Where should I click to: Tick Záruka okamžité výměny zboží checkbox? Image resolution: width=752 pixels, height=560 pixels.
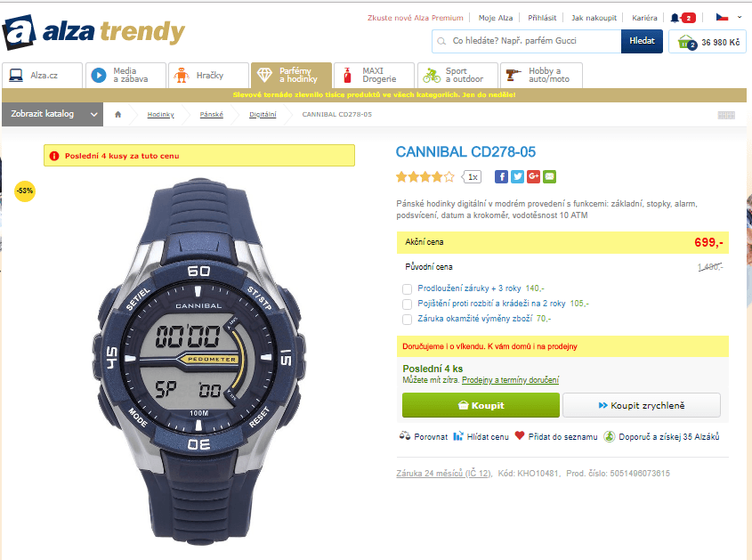(408, 320)
